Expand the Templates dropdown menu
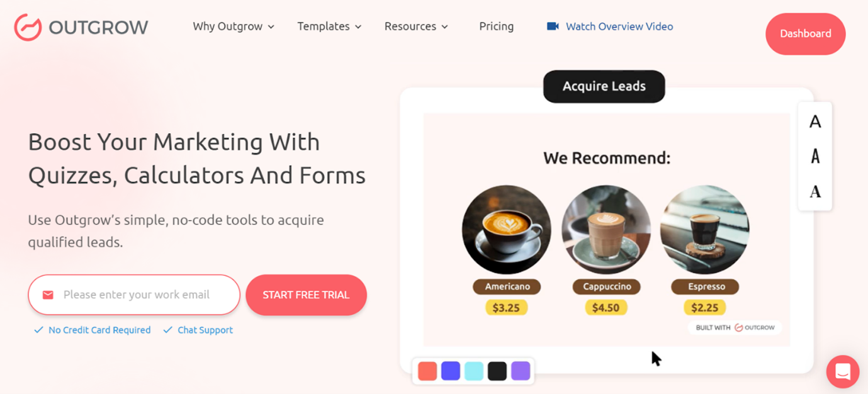The image size is (868, 394). click(329, 26)
